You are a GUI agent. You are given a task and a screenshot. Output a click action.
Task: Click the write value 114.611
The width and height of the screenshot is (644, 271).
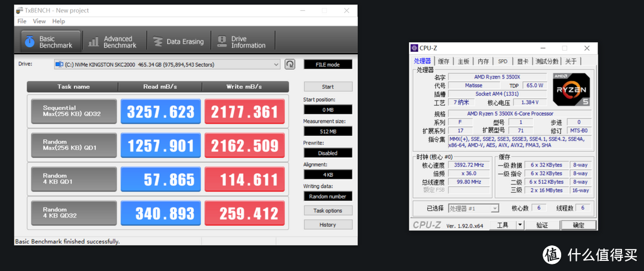[x=244, y=179]
